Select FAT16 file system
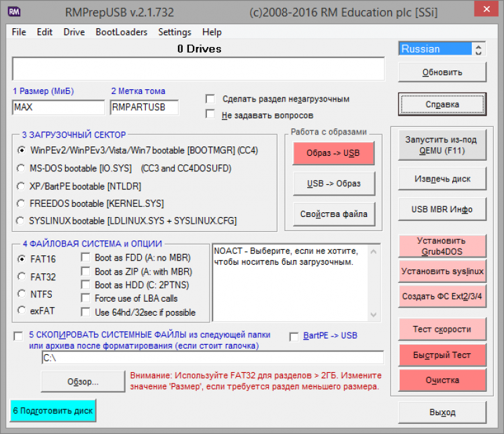Image resolution: width=504 pixels, height=434 pixels. [22, 259]
